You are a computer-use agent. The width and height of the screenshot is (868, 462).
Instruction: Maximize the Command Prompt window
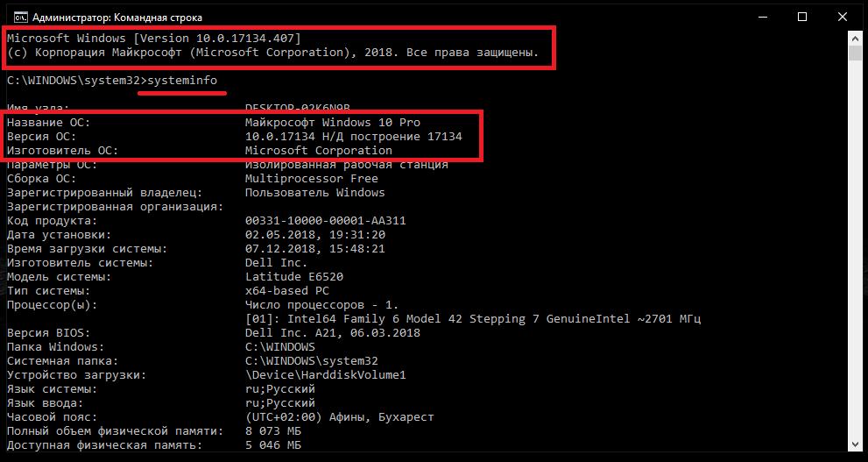tap(802, 18)
